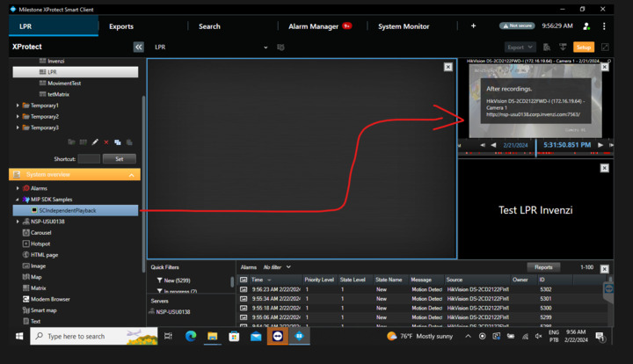The image size is (633, 364).
Task: Open the Alarm Manager tab
Action: click(x=314, y=26)
